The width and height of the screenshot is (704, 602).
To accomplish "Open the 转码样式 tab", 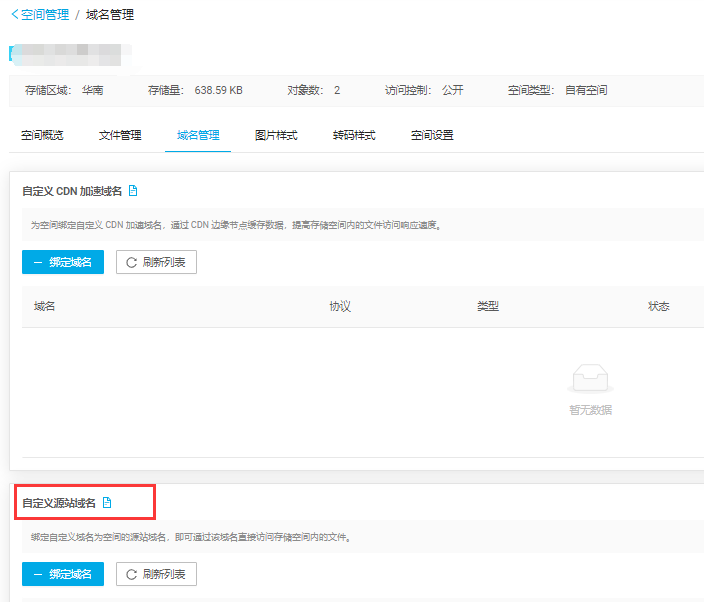I will click(354, 135).
